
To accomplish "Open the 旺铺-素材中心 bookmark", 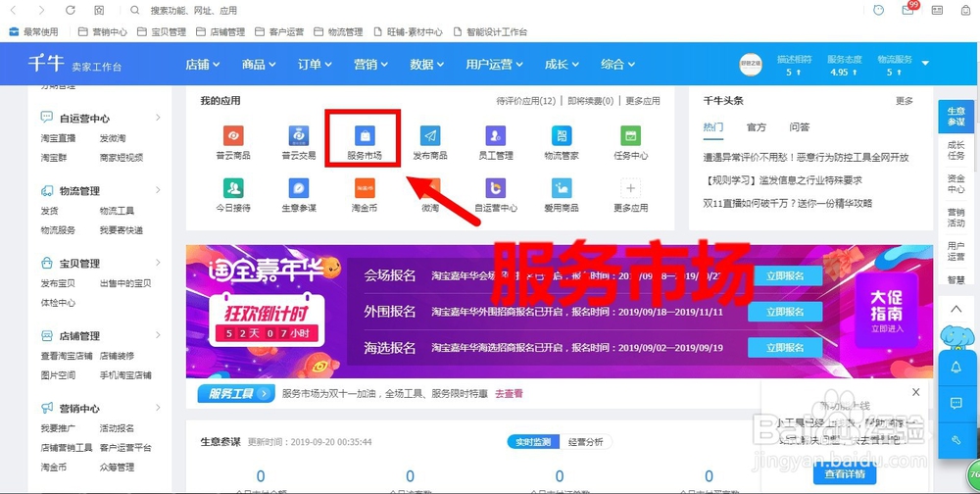I will tap(408, 32).
